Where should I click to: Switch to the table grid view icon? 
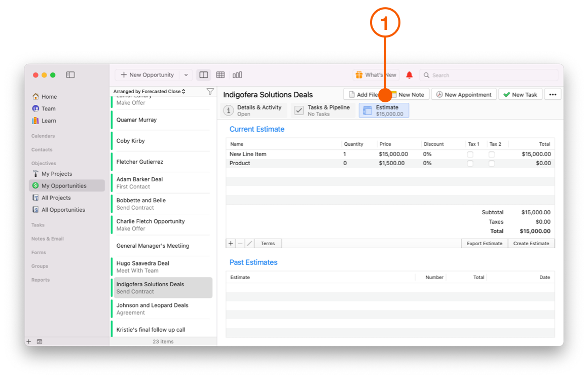click(x=220, y=75)
